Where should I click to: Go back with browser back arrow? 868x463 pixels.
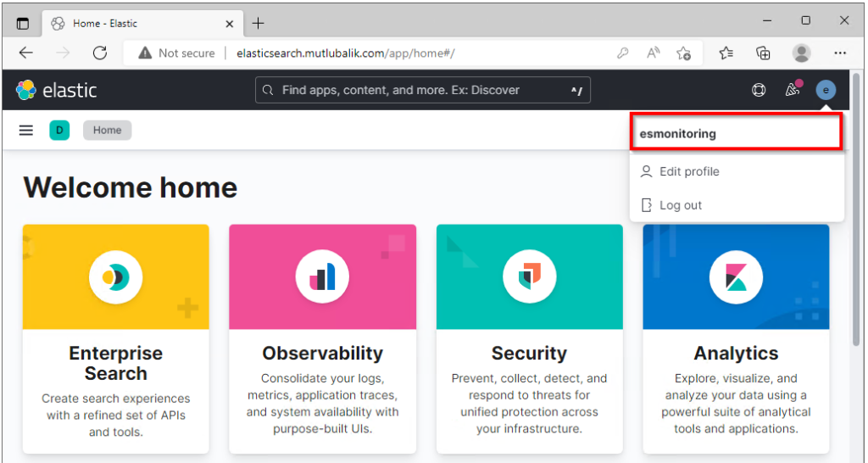[x=26, y=53]
